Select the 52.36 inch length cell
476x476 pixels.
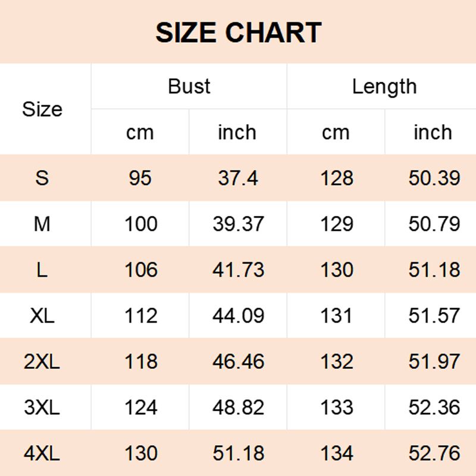pos(434,408)
